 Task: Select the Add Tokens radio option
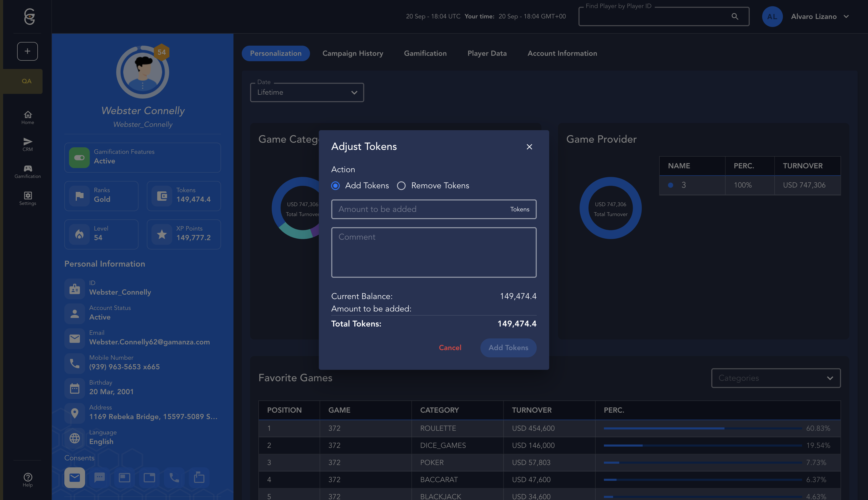(336, 186)
